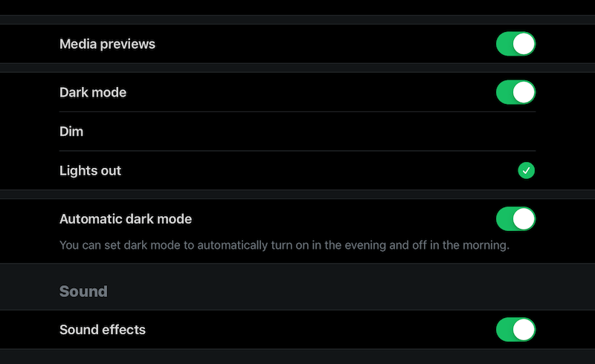Click the Automatic dark mode label
595x364 pixels.
(126, 219)
